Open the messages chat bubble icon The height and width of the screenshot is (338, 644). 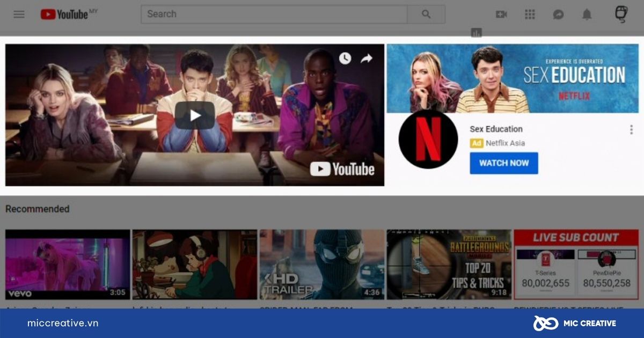click(558, 14)
